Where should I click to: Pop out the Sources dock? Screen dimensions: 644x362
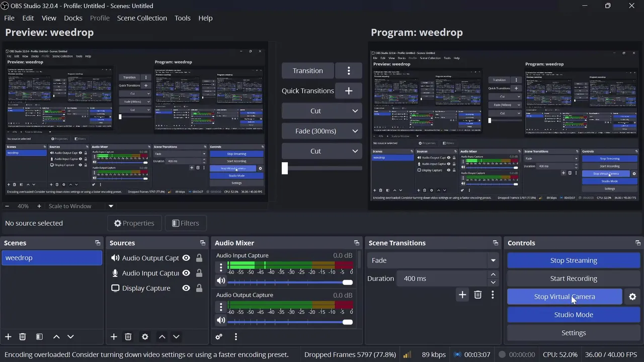203,243
